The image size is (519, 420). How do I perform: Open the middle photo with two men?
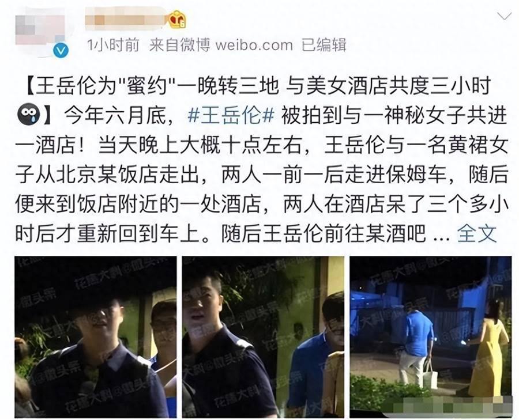pos(263,336)
